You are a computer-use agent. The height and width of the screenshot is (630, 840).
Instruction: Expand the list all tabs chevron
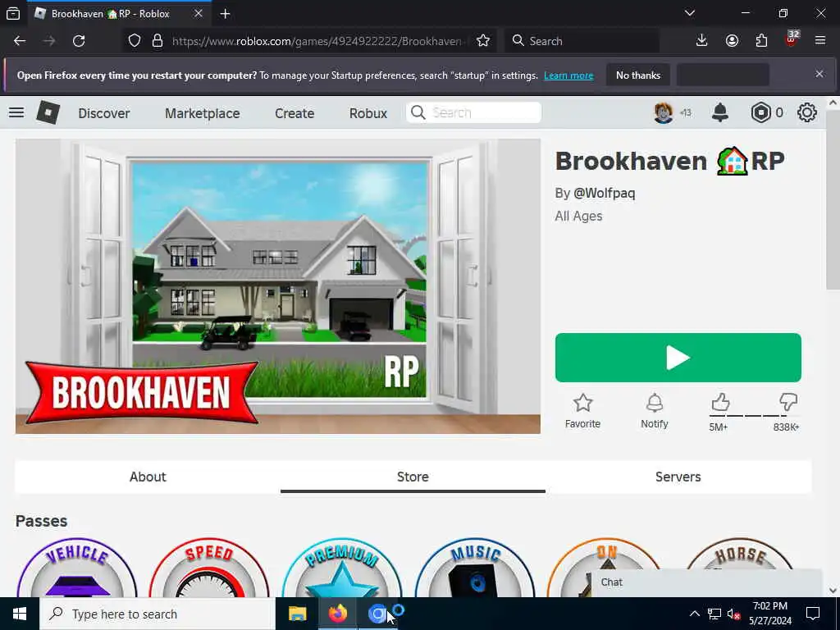click(690, 13)
